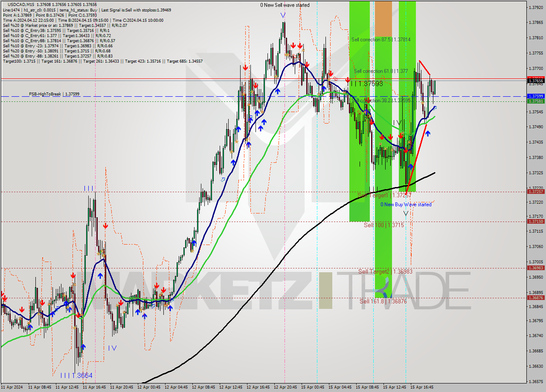This screenshot has width=546, height=392.
Task: Select the 'Sell Target2 | 1.36983' label
Action: (385, 271)
